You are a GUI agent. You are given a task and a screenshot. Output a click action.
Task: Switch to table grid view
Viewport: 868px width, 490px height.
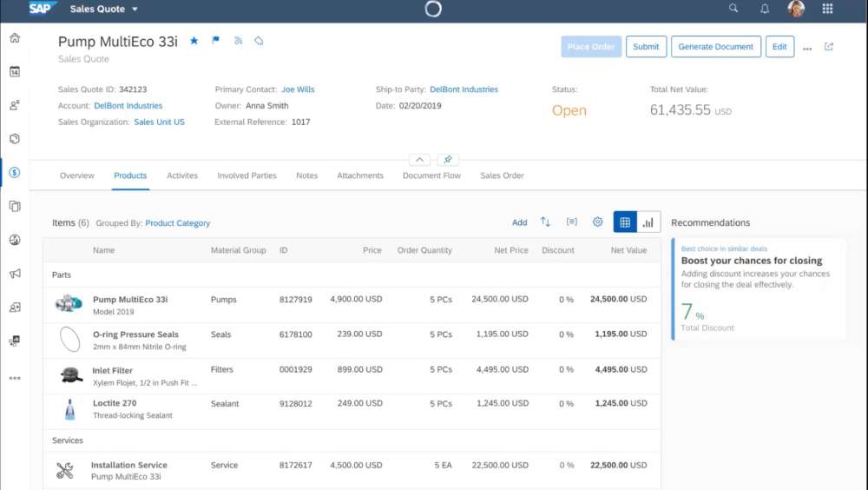[x=625, y=222]
